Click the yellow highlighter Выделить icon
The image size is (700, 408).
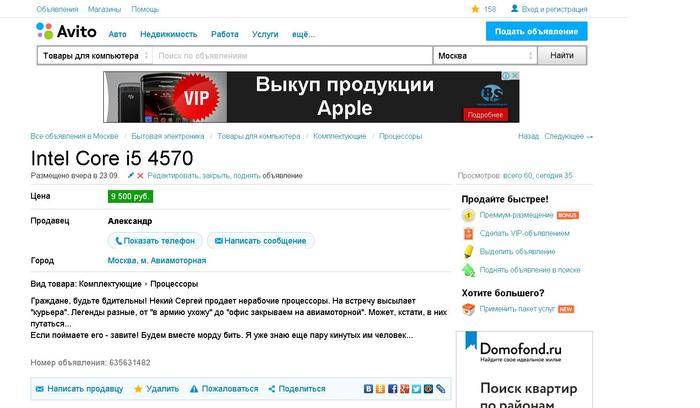point(468,252)
